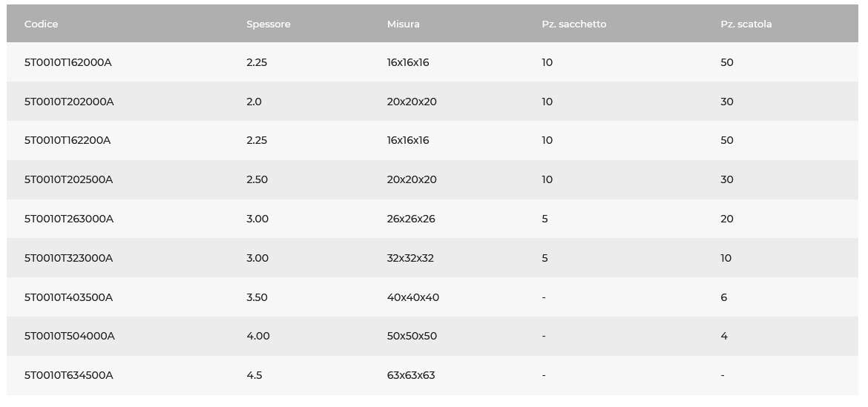Select code 5T0010T504000A
868x407 pixels.
point(70,337)
